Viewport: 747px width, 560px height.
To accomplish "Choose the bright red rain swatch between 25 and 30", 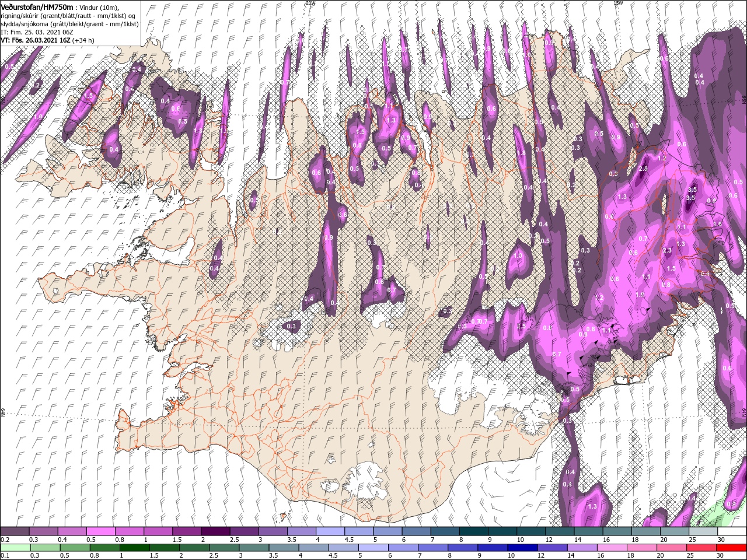I will pos(701,548).
